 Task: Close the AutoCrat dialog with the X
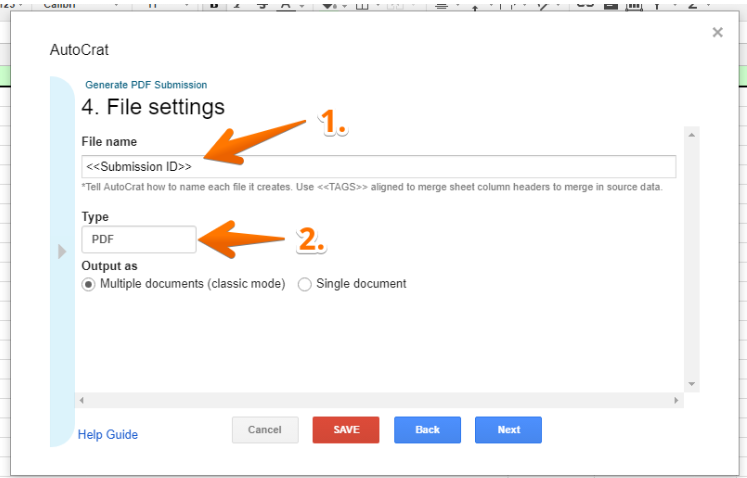[717, 32]
